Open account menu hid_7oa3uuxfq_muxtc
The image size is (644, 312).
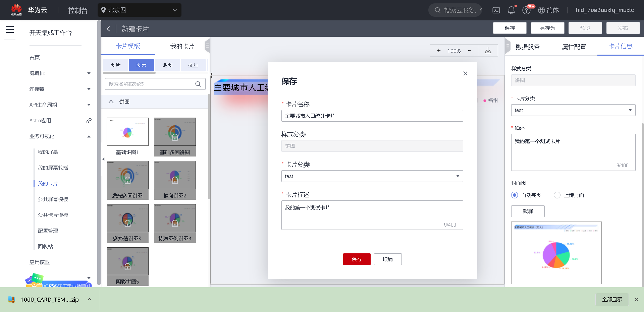pos(605,10)
